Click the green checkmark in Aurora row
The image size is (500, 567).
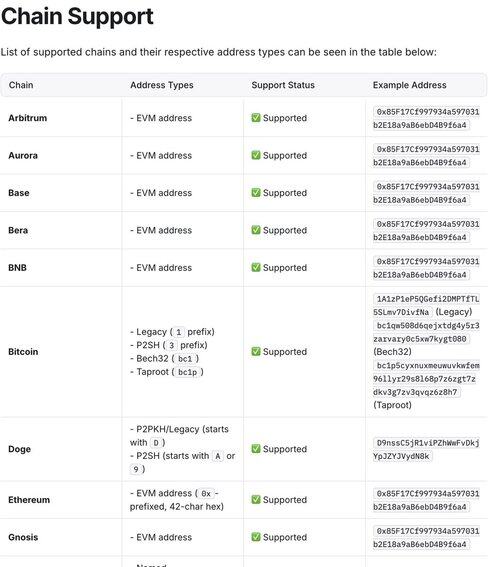coord(256,155)
